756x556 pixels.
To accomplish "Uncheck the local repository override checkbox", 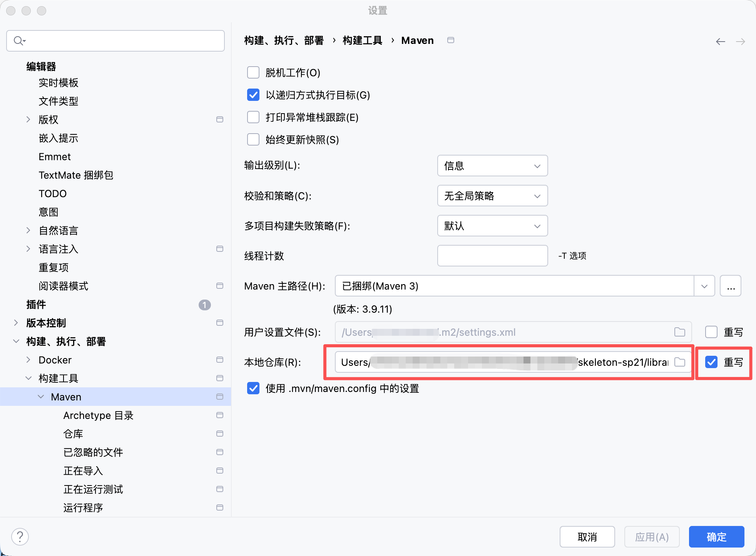I will tap(711, 362).
